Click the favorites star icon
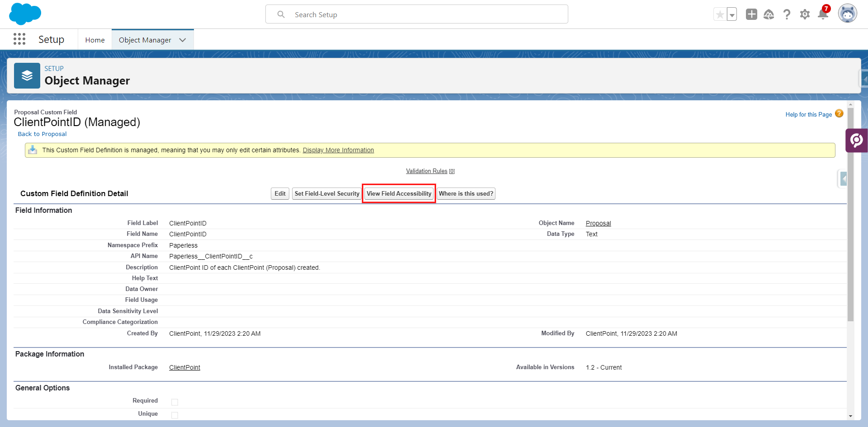The image size is (868, 427). [720, 14]
